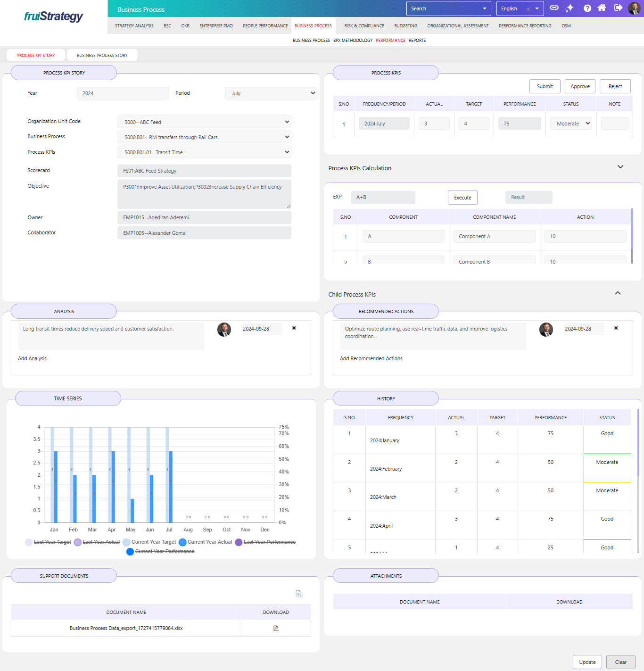Toggle Current Year Actual legend series

(x=206, y=542)
